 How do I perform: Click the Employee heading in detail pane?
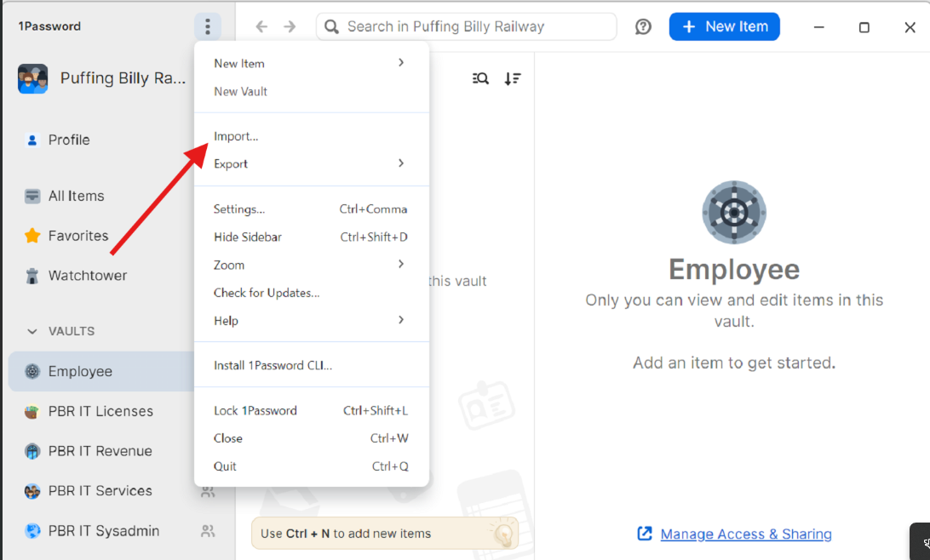(734, 270)
